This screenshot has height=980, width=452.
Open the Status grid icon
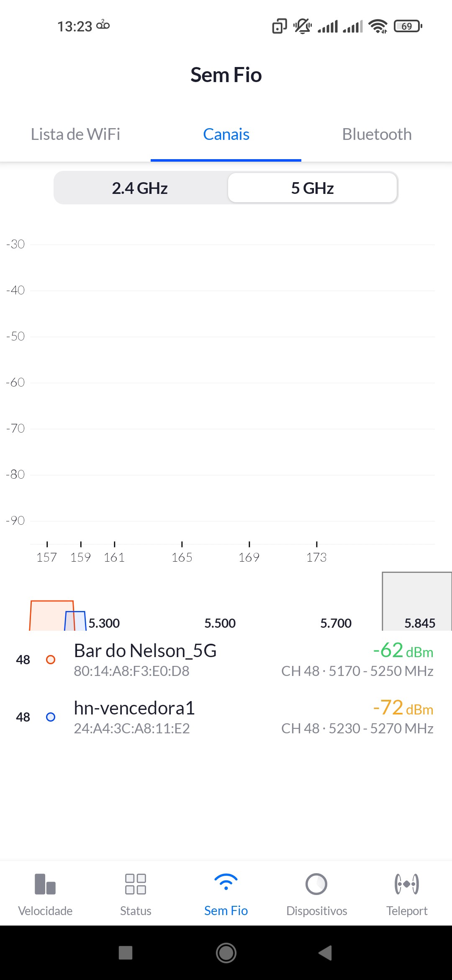pyautogui.click(x=136, y=884)
